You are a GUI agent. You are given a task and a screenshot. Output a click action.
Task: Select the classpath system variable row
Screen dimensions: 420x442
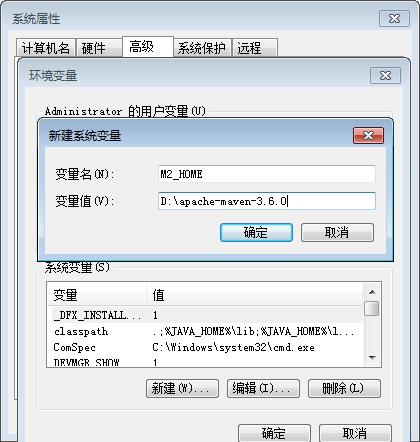tap(206, 331)
